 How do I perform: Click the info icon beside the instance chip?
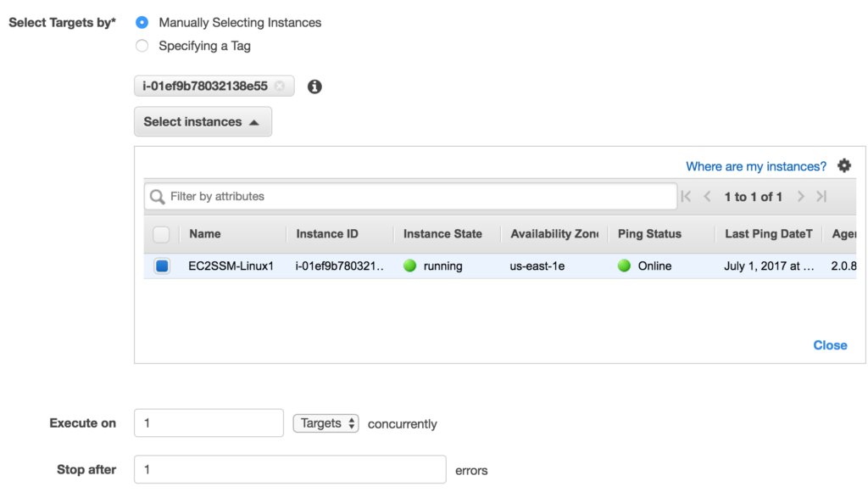(314, 87)
